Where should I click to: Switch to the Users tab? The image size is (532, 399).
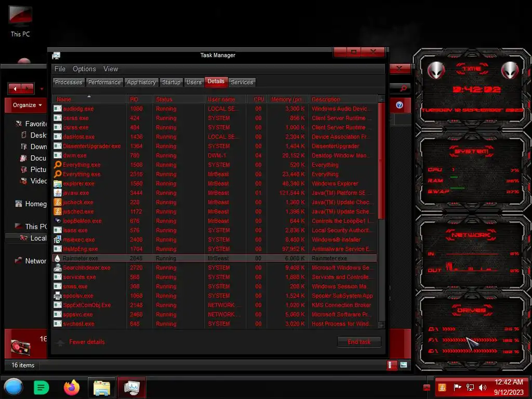pos(194,82)
